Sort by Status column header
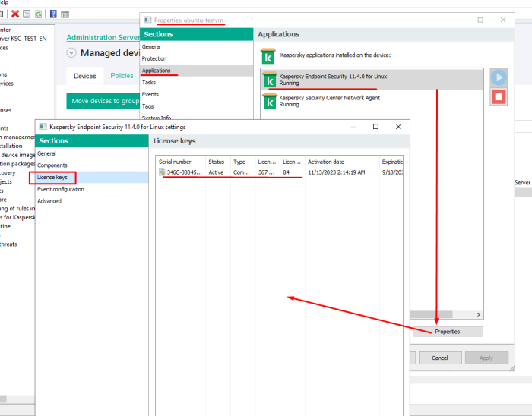Image resolution: width=532 pixels, height=416 pixels. (x=218, y=162)
